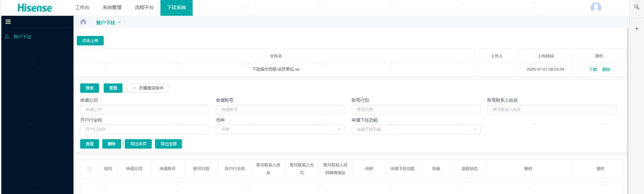This screenshot has width=644, height=194.
Task: Toggle the select-all checkbox in table header
Action: pos(89,169)
